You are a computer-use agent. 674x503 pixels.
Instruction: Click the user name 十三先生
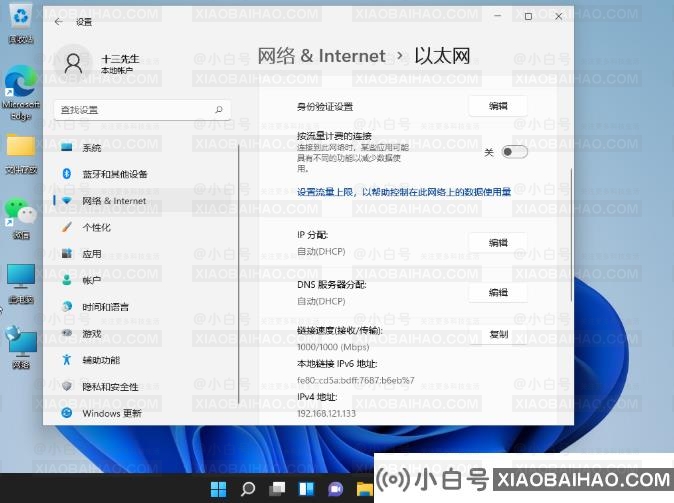120,59
